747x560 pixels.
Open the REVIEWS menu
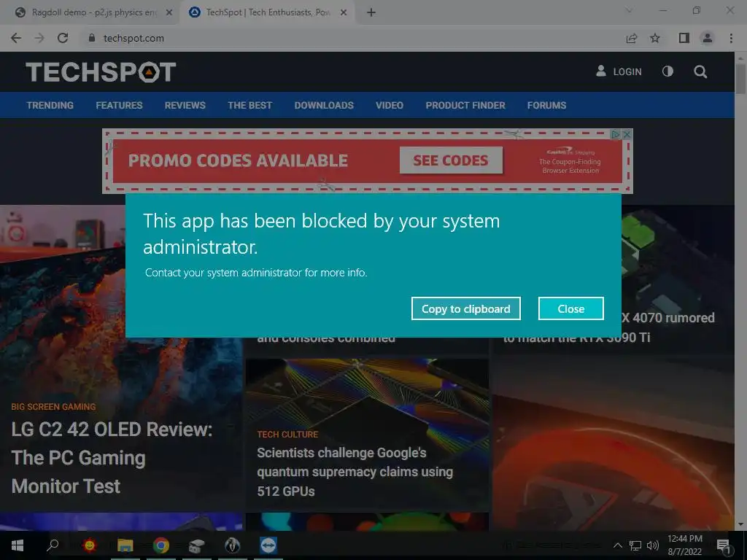(185, 105)
